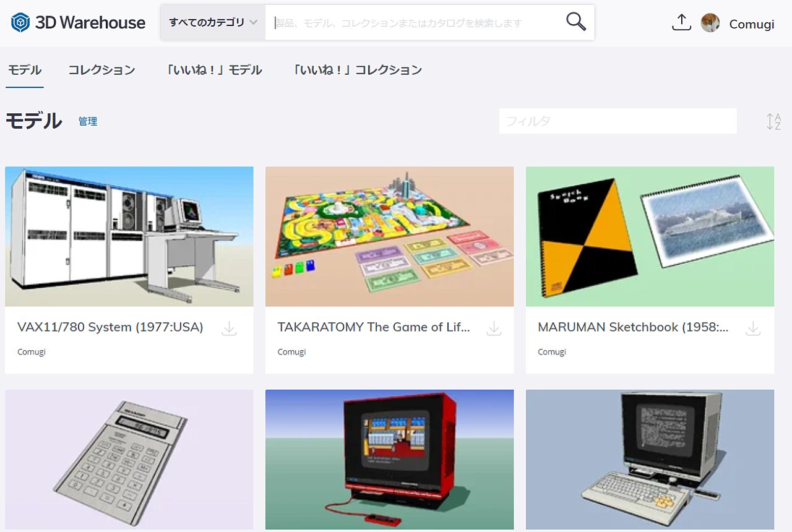Screen dimensions: 792x532
Task: Focus the フィルタ filter input field
Action: [618, 121]
